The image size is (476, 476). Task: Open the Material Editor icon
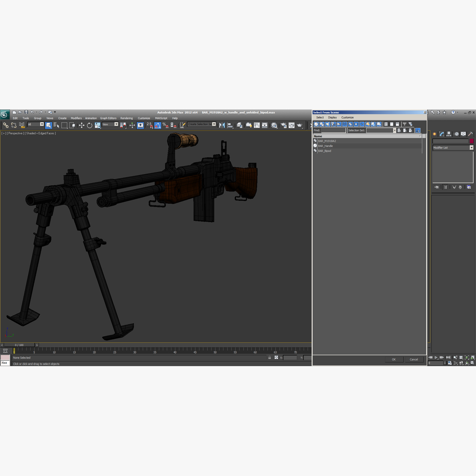click(x=274, y=125)
